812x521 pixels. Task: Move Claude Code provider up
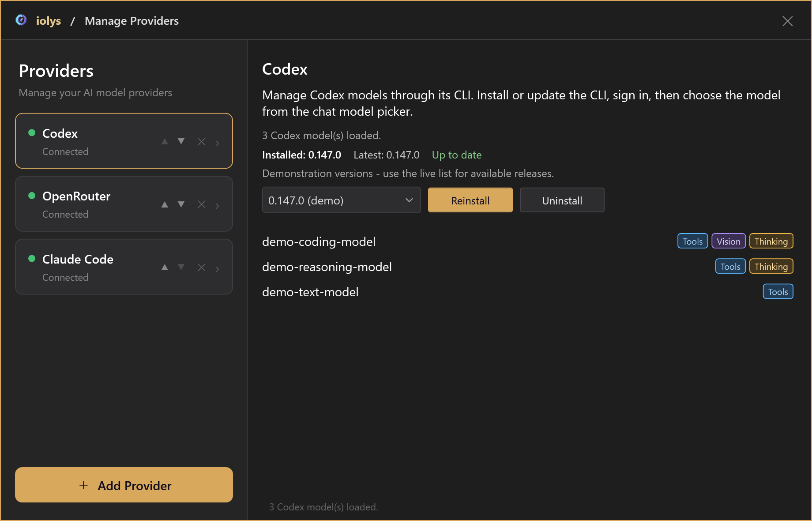click(x=165, y=267)
